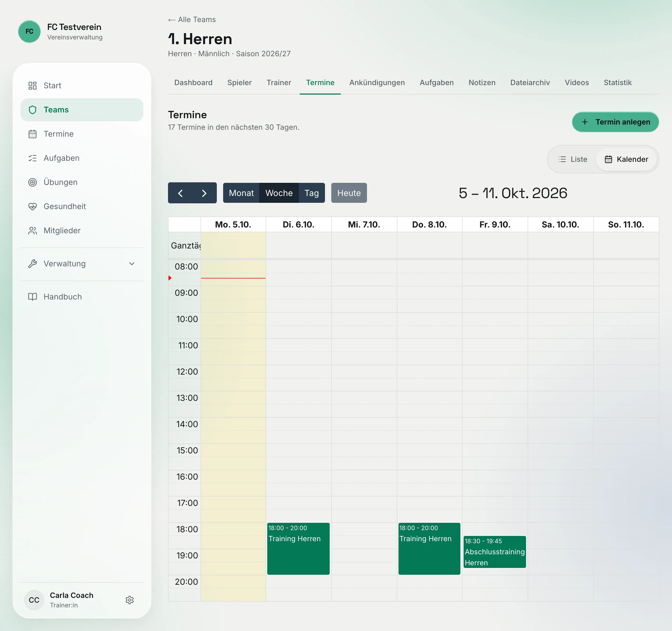Open the Spieler tab
This screenshot has height=631, width=672.
(x=239, y=82)
